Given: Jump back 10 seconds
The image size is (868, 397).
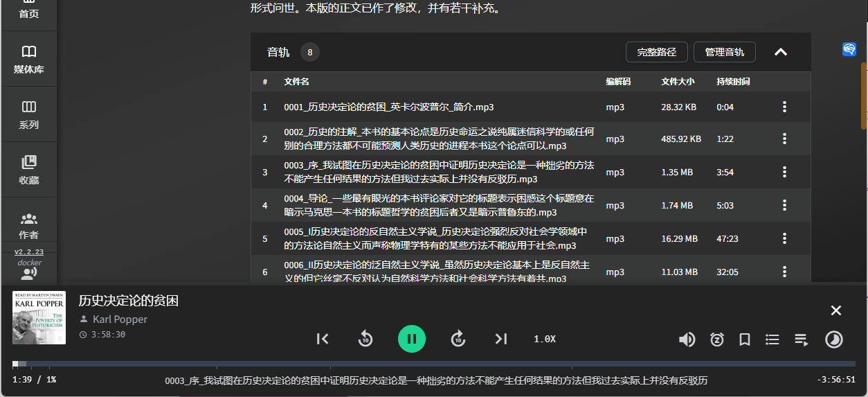Looking at the screenshot, I should pyautogui.click(x=365, y=339).
